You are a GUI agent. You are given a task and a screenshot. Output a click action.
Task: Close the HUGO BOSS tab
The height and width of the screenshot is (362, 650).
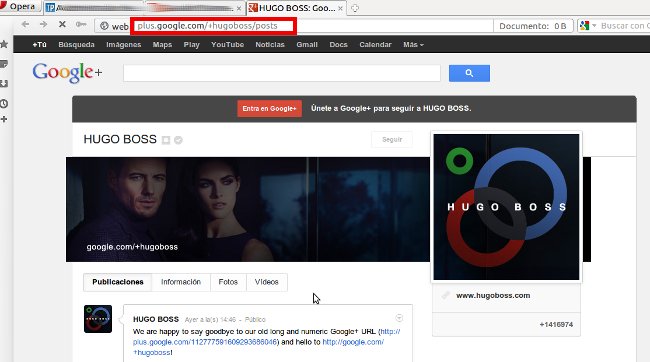(340, 8)
